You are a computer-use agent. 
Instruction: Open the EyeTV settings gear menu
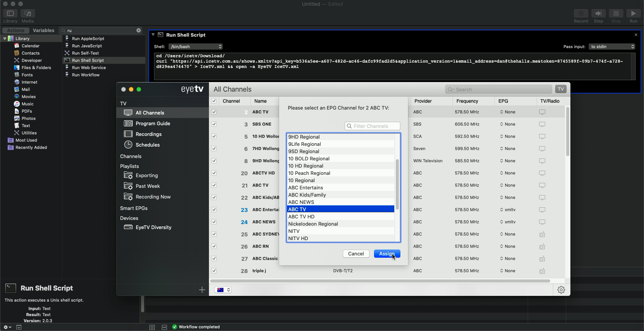click(561, 290)
